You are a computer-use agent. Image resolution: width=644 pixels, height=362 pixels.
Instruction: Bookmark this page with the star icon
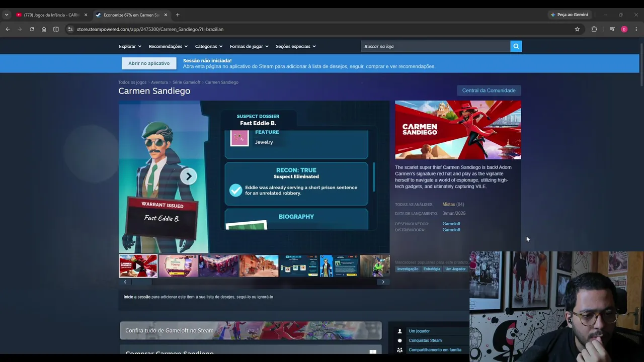(577, 29)
